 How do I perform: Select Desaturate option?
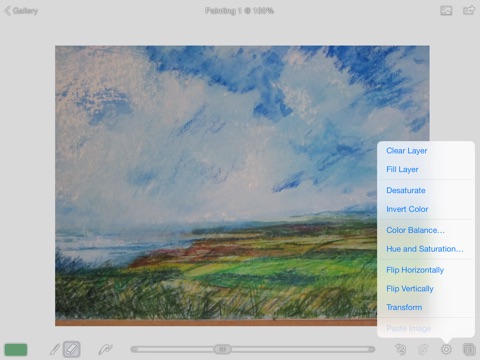pyautogui.click(x=406, y=190)
